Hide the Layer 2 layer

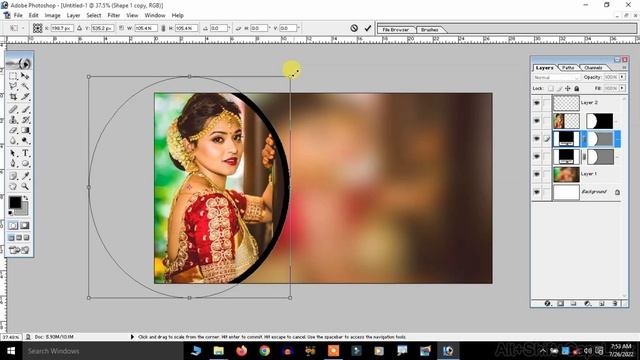coord(537,103)
